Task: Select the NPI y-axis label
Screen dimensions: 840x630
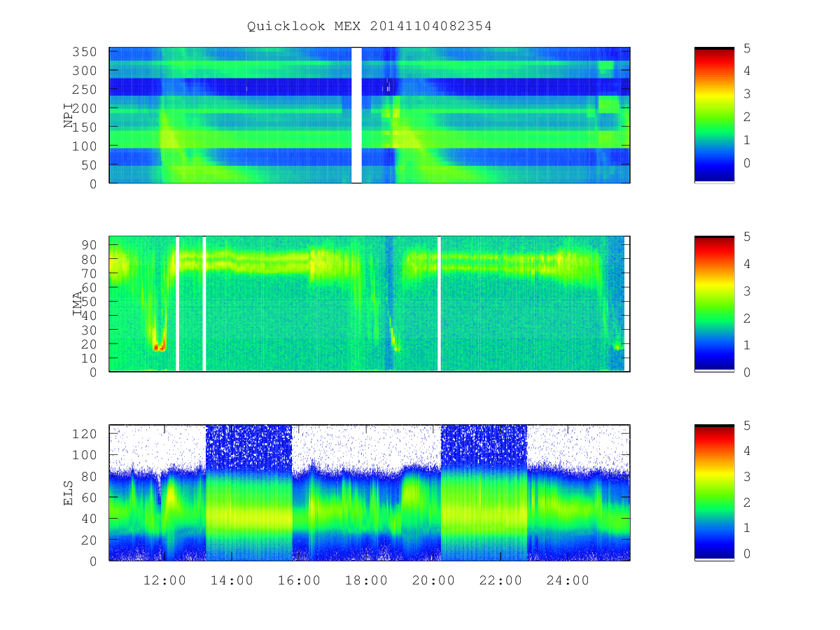Action: tap(69, 116)
